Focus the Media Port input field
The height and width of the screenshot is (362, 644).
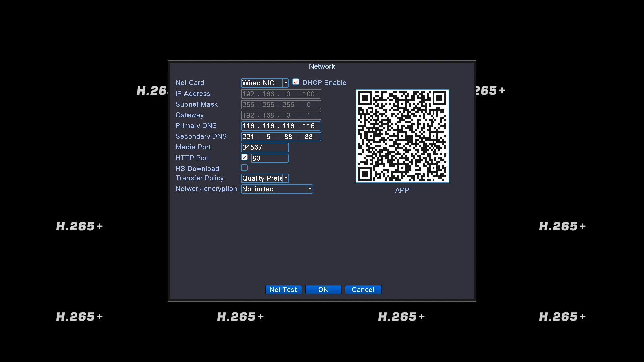point(265,147)
